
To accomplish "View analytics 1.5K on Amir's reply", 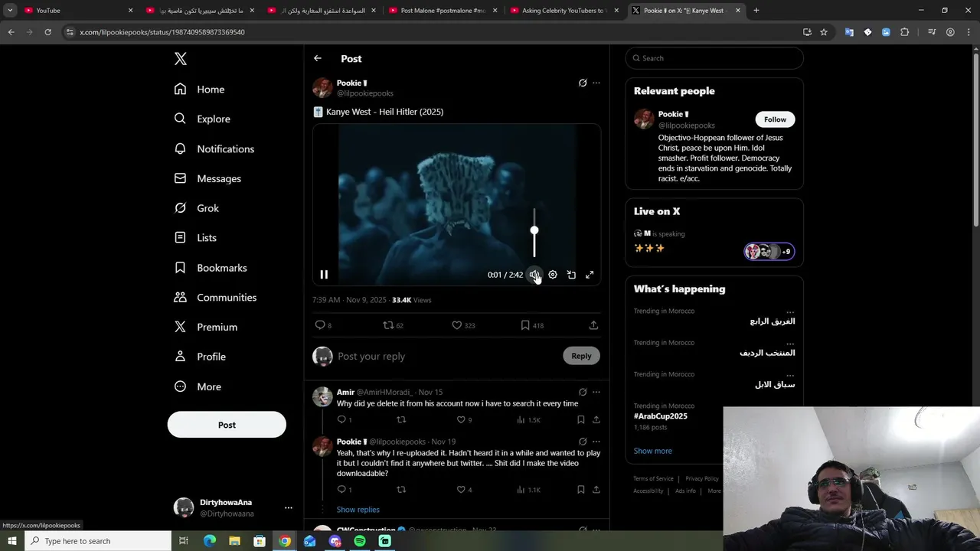I will point(528,419).
